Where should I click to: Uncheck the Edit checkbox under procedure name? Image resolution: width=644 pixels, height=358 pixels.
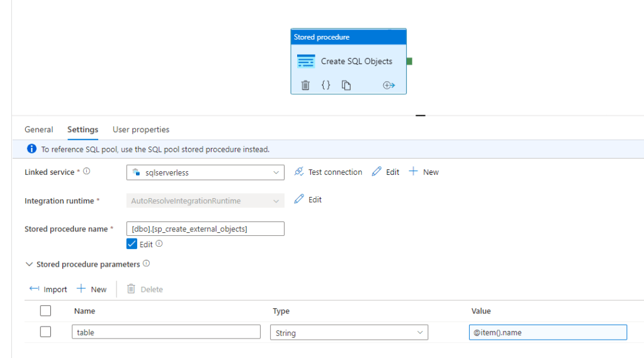pyautogui.click(x=132, y=244)
